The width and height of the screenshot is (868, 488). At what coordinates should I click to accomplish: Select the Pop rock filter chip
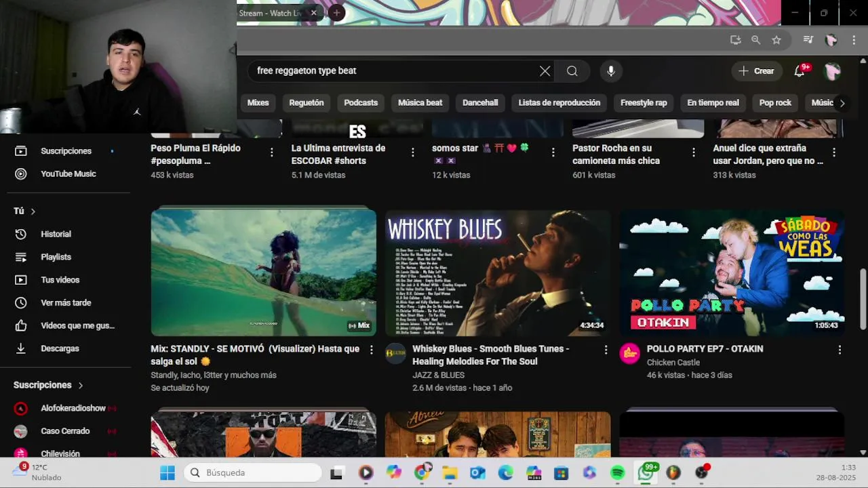775,103
